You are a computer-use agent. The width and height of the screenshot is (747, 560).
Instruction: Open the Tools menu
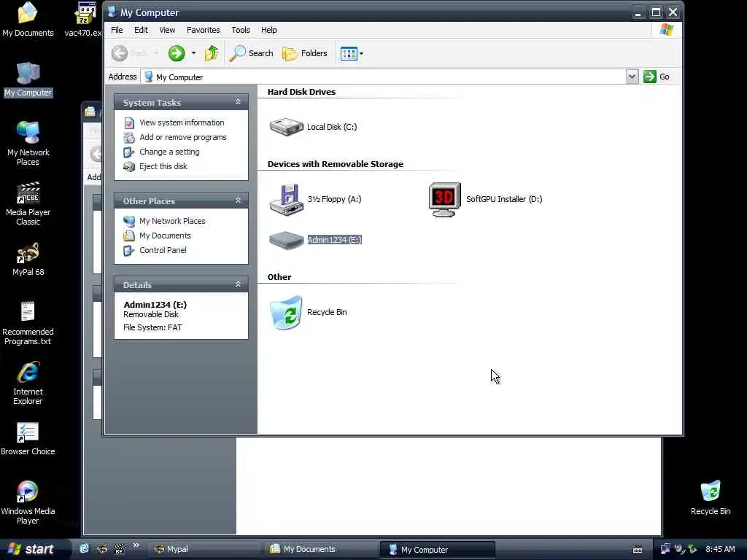point(241,30)
